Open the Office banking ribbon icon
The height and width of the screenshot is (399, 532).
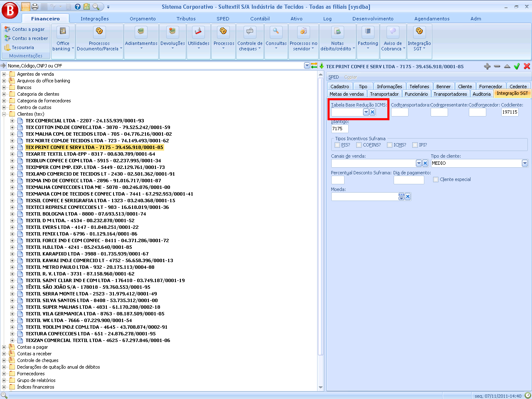coord(63,32)
